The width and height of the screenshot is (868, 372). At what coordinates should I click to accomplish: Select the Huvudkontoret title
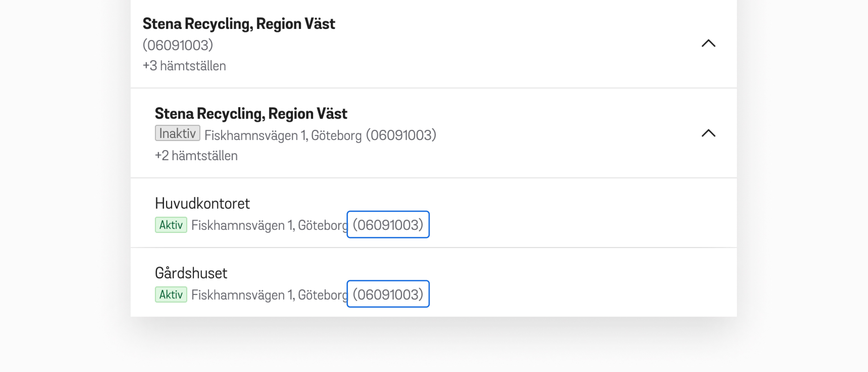coord(202,204)
